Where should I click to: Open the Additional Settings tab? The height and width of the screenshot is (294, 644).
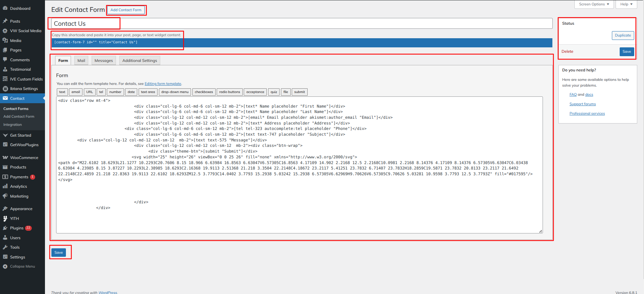click(140, 61)
